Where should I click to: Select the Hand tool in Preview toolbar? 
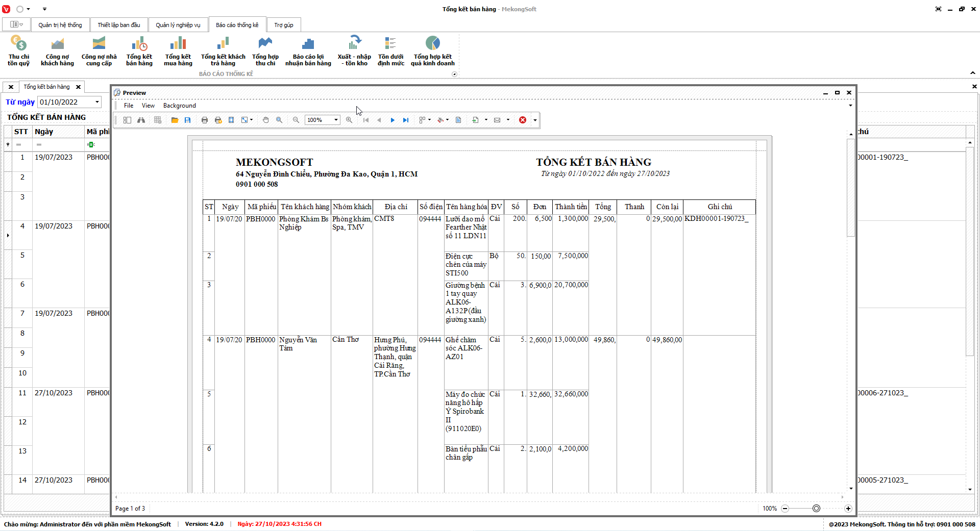pyautogui.click(x=265, y=120)
